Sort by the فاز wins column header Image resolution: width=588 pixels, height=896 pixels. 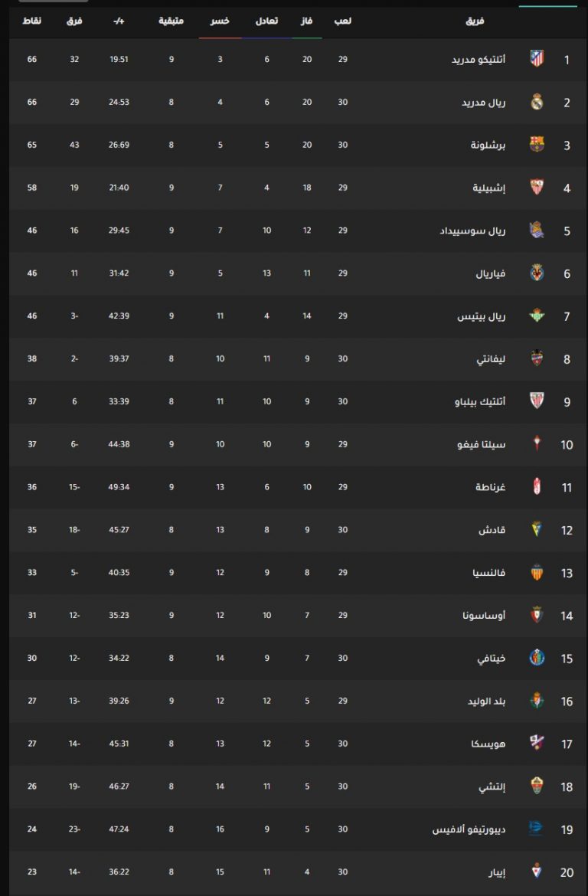306,21
